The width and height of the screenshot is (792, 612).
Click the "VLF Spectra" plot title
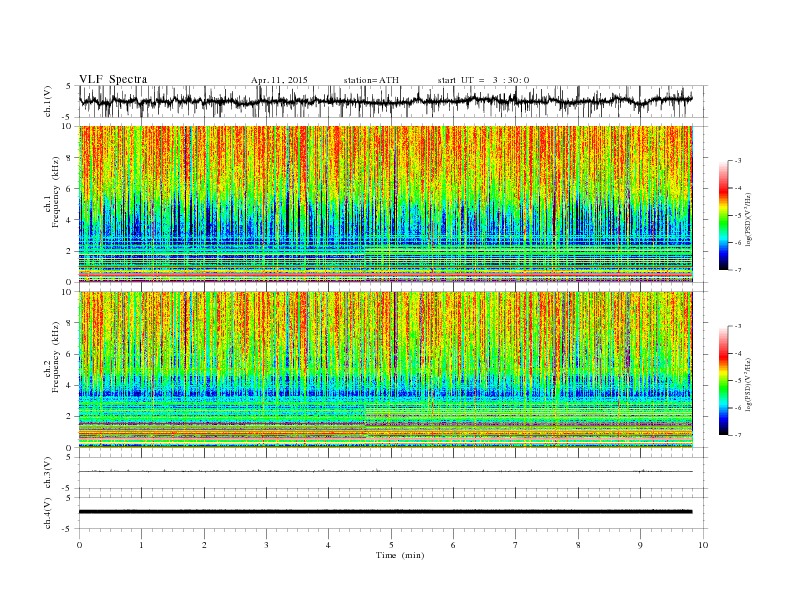pos(113,79)
